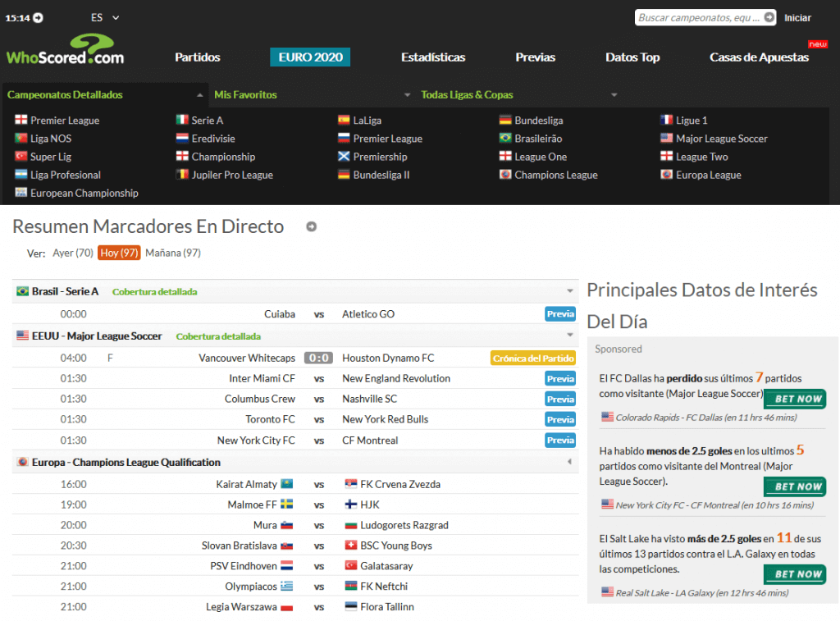The image size is (840, 621).
Task: Open Cobertura detallada for Brasil - Serie A
Action: 154,292
